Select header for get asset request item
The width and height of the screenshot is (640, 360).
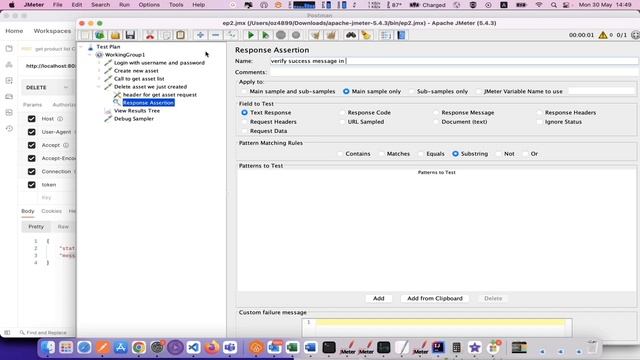160,95
